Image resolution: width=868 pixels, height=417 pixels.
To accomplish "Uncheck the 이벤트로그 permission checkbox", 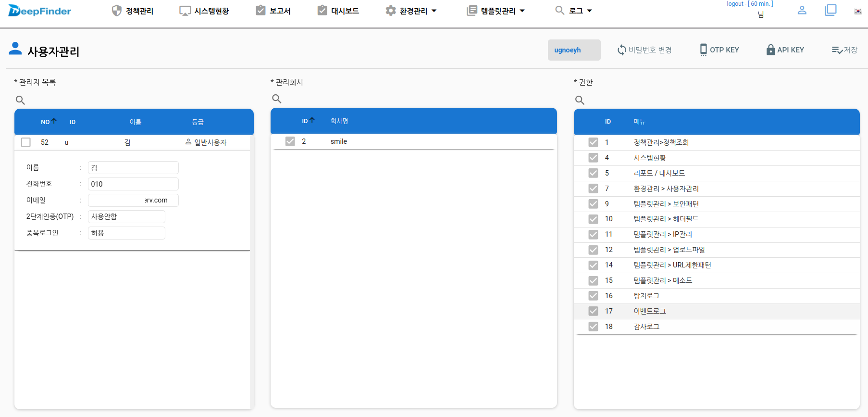I will pos(593,311).
